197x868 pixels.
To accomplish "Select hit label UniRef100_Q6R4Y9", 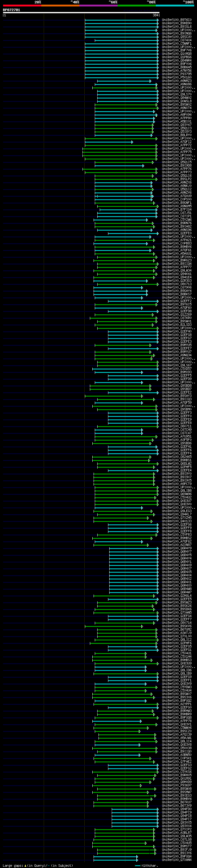I will [177, 548].
